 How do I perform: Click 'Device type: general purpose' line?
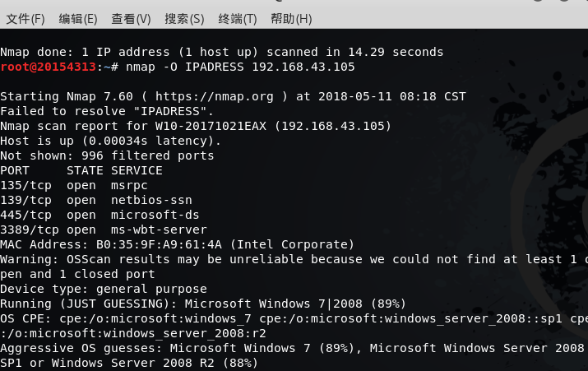104,290
